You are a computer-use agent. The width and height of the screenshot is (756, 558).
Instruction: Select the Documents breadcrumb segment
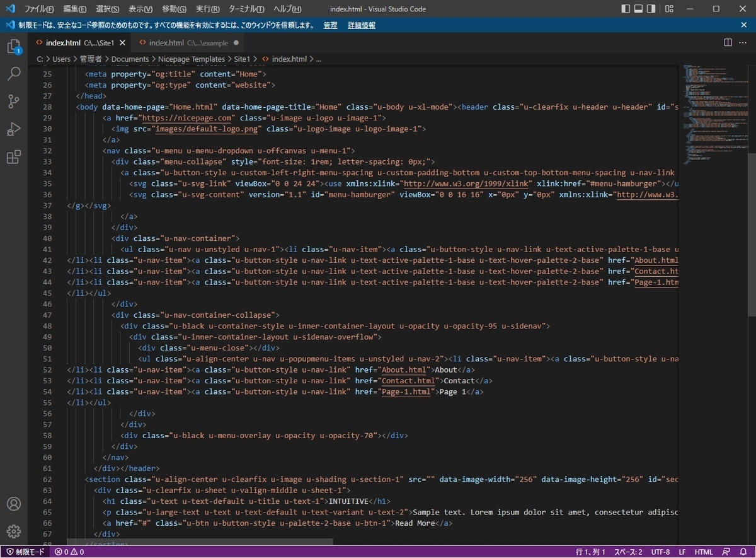(130, 59)
